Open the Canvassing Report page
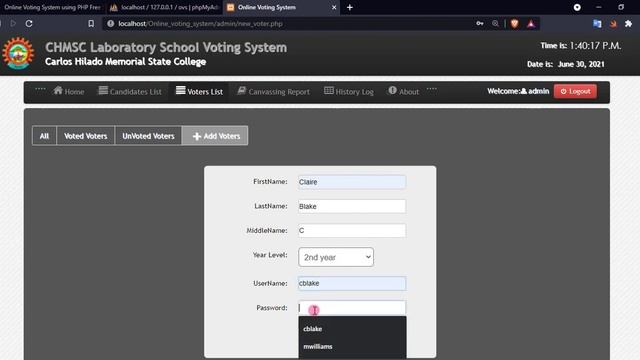Viewport: 640px width, 360px height. 273,91
